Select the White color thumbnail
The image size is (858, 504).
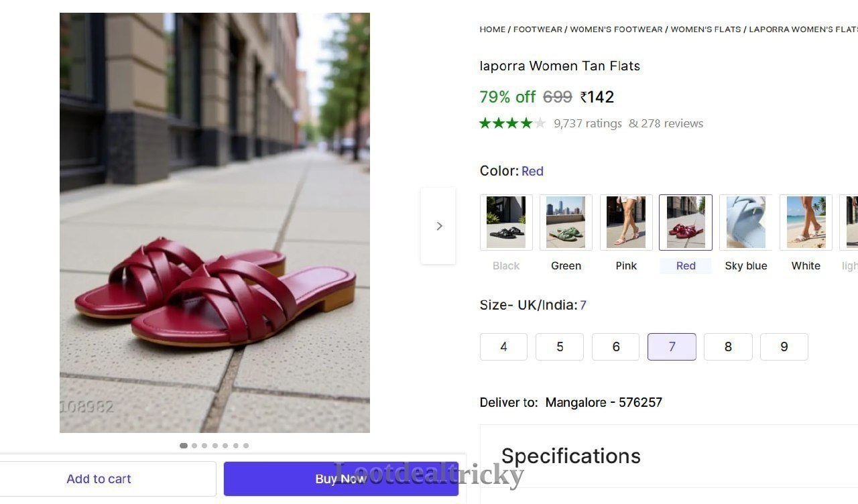pyautogui.click(x=806, y=223)
